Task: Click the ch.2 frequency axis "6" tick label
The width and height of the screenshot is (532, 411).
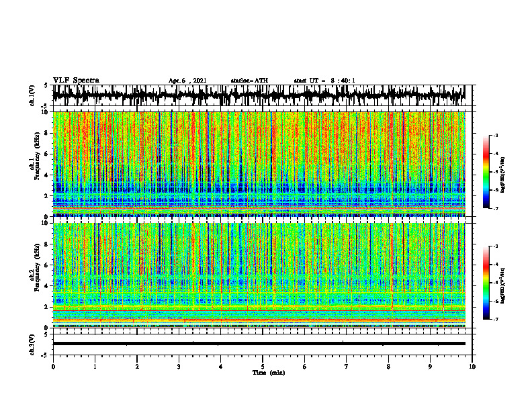Action: (x=46, y=265)
